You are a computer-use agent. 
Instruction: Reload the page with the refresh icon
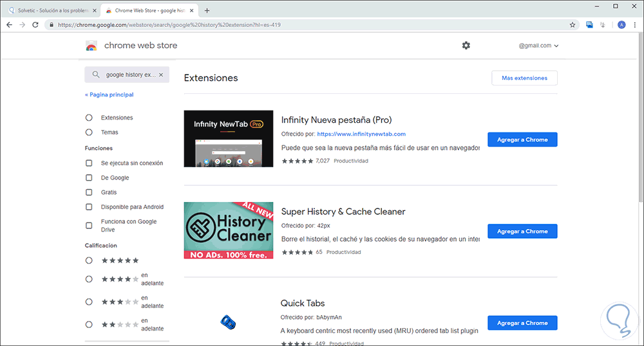click(35, 24)
